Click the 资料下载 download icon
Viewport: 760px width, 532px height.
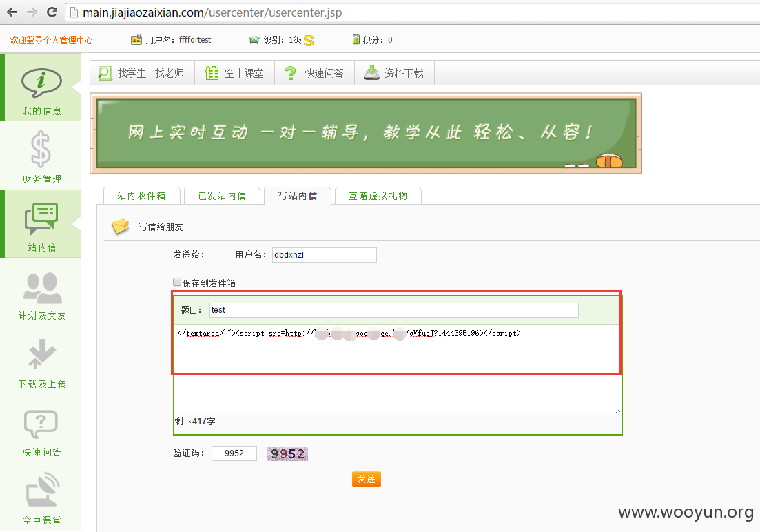coord(372,73)
